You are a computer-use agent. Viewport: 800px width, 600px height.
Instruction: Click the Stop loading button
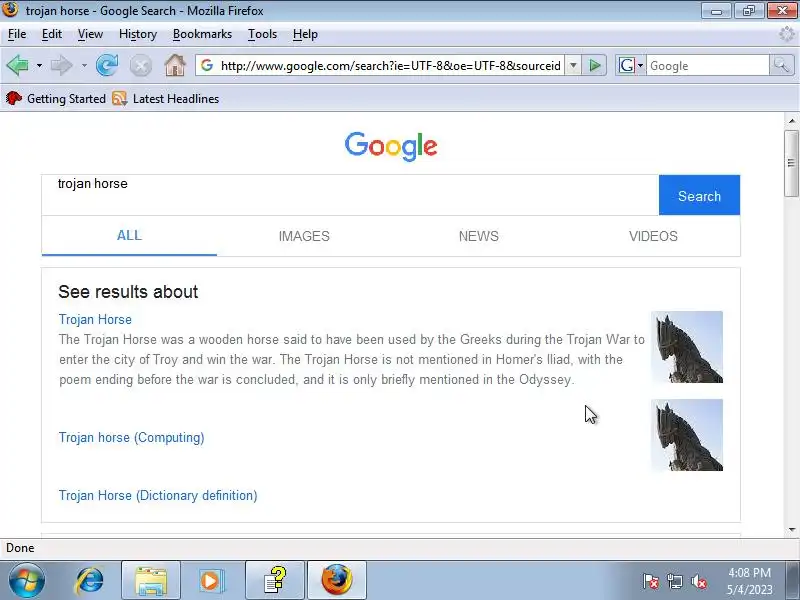coord(140,66)
